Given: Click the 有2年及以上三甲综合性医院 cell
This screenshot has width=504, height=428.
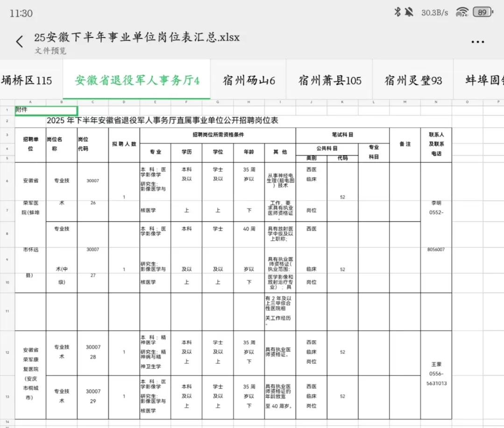Looking at the screenshot, I should click(280, 311).
